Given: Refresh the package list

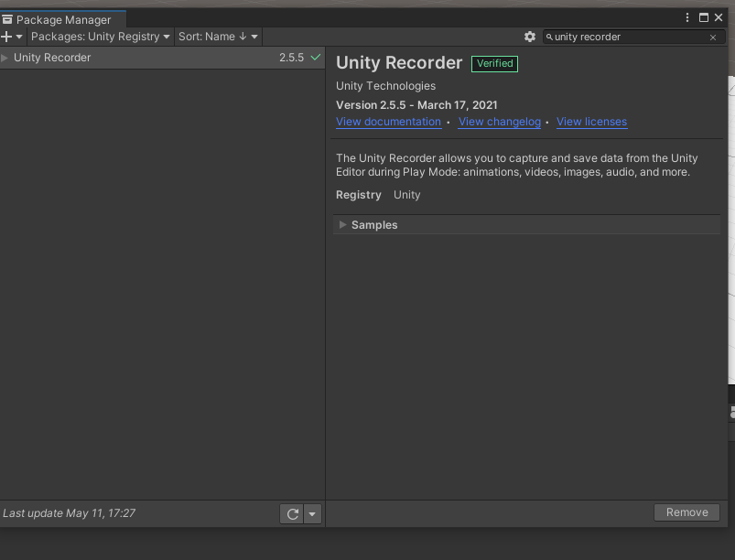Looking at the screenshot, I should coord(292,514).
